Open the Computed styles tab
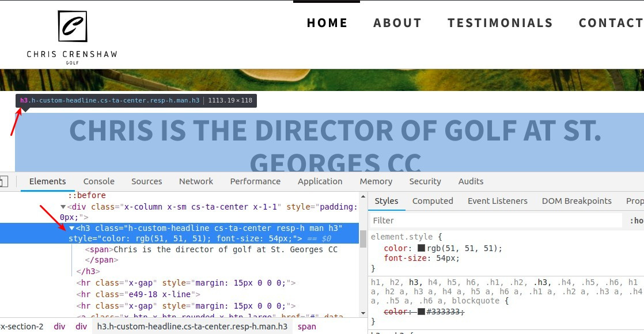 (433, 201)
